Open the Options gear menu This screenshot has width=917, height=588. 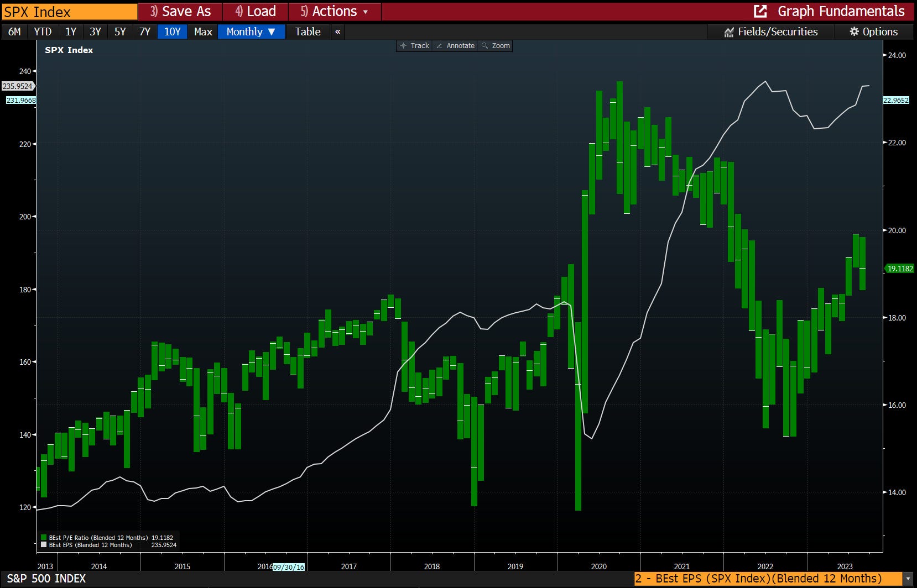[873, 32]
